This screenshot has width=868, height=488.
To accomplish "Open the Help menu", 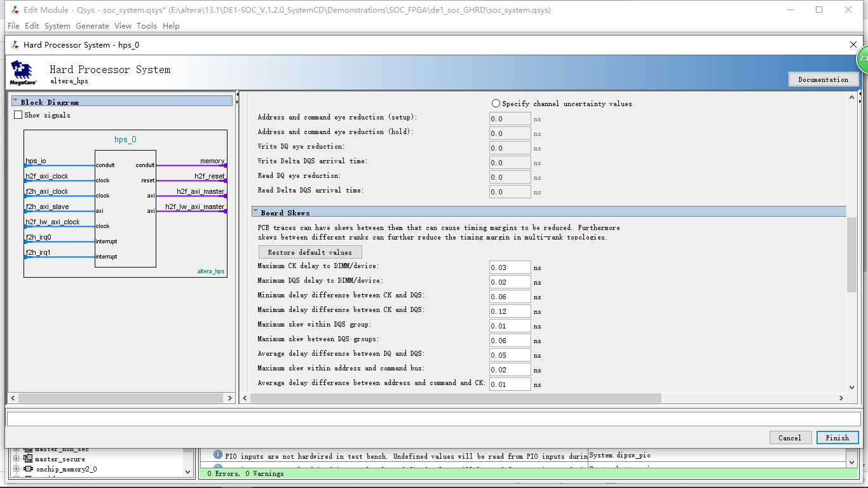I will click(171, 26).
